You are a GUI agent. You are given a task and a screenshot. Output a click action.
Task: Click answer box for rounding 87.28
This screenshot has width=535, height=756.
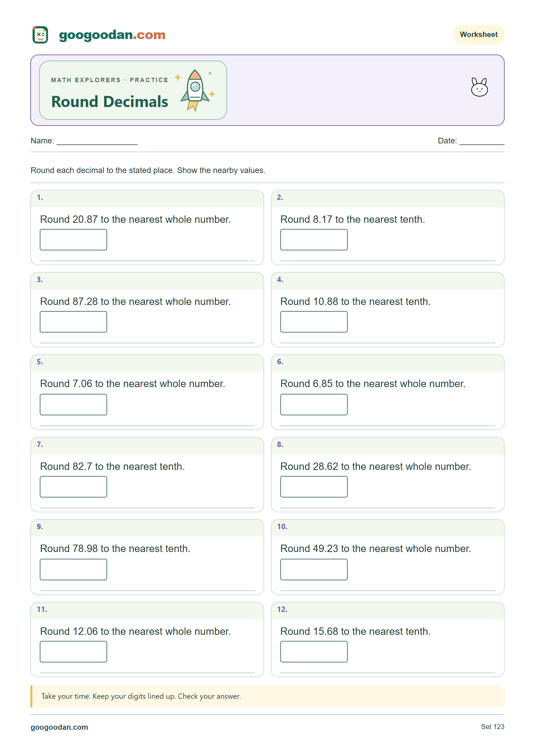[73, 322]
